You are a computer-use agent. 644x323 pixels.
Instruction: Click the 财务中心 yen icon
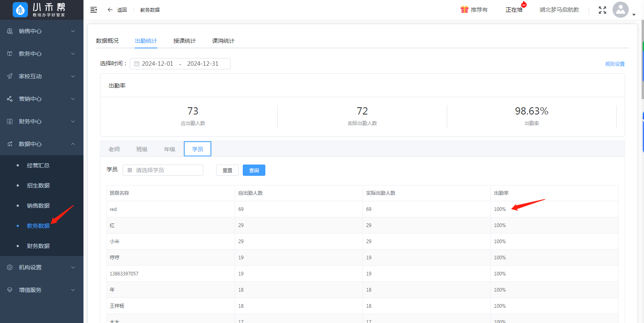[x=10, y=121]
